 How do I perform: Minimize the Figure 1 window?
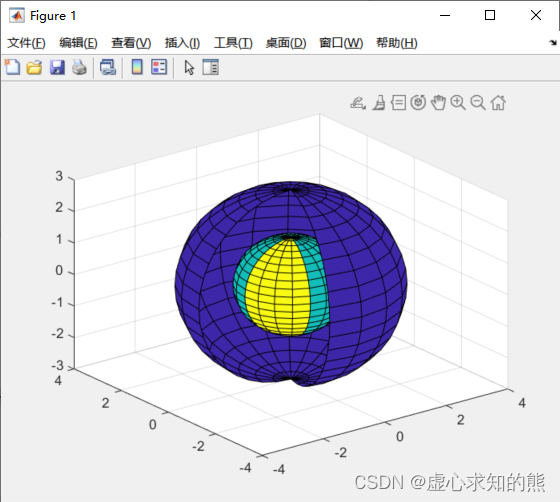click(x=445, y=15)
